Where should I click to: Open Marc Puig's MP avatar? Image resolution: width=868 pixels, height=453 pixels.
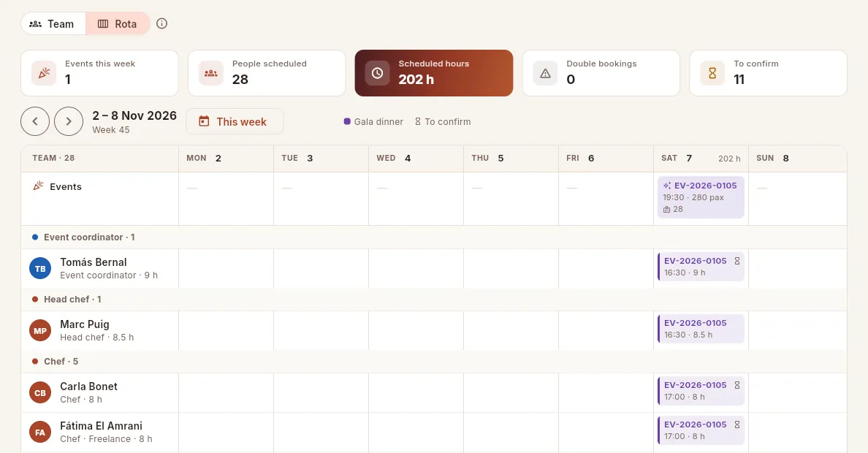coord(40,330)
